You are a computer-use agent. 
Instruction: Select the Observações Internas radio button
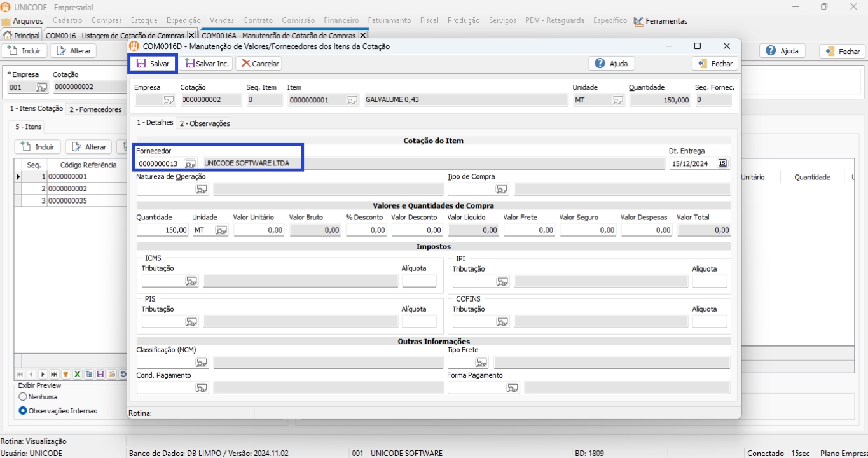coord(23,411)
